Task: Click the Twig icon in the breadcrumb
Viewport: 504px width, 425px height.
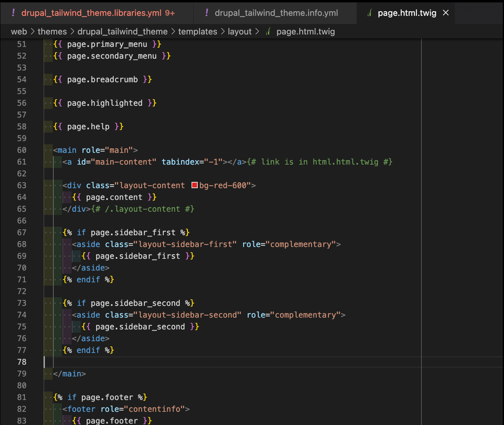Action: (x=268, y=32)
